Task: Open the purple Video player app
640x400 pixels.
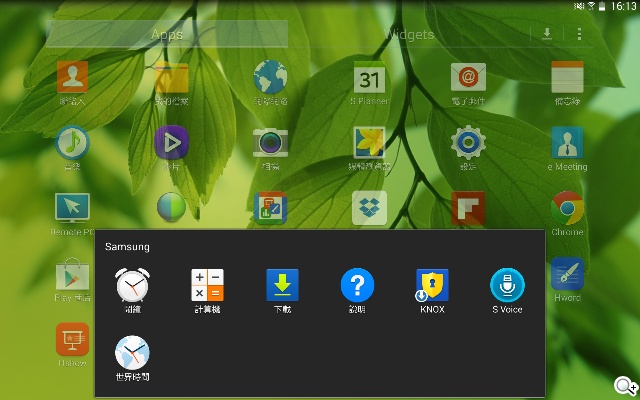Action: coord(171,142)
